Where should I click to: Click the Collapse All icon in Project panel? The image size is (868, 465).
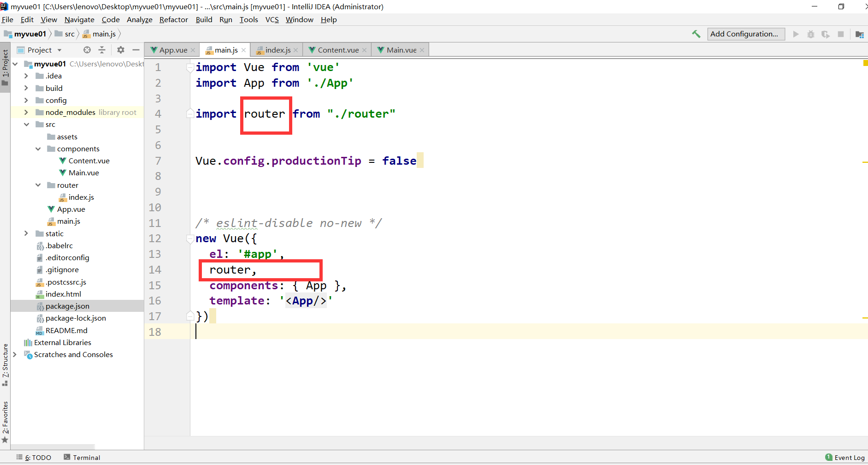(x=102, y=50)
